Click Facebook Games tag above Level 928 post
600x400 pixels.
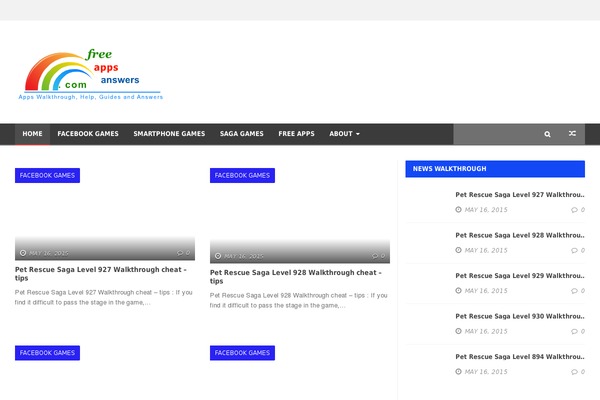click(242, 175)
